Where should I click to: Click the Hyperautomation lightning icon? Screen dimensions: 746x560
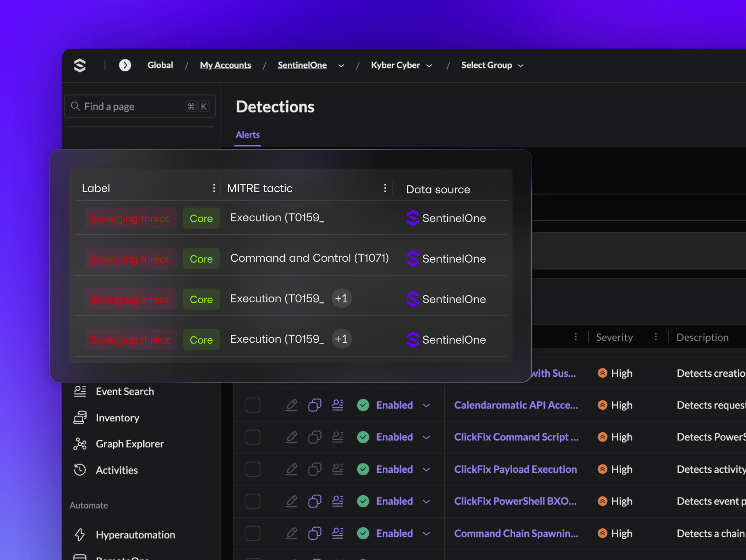point(80,535)
